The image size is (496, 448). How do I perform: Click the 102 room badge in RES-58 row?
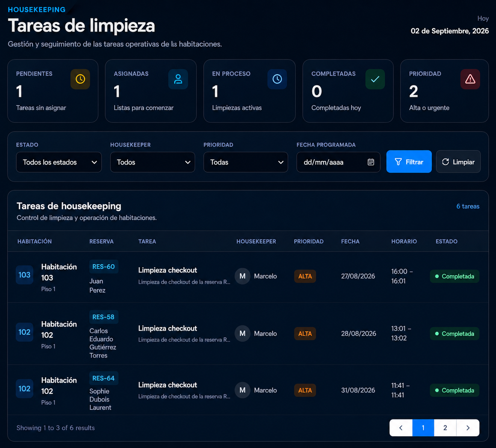tap(24, 332)
